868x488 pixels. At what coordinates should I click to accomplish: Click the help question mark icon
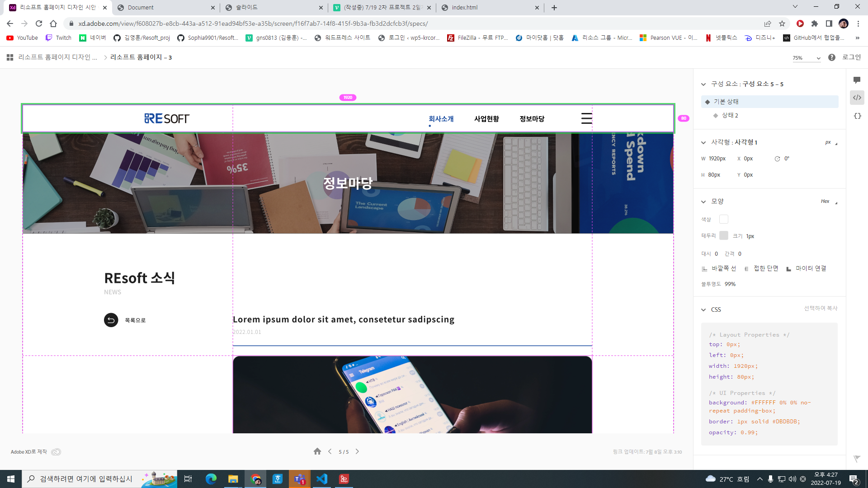click(832, 57)
